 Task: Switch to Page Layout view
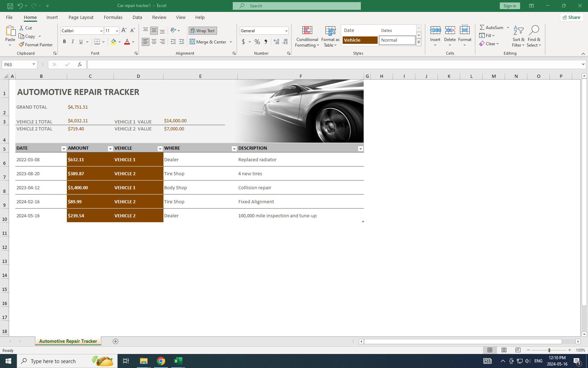pyautogui.click(x=504, y=350)
